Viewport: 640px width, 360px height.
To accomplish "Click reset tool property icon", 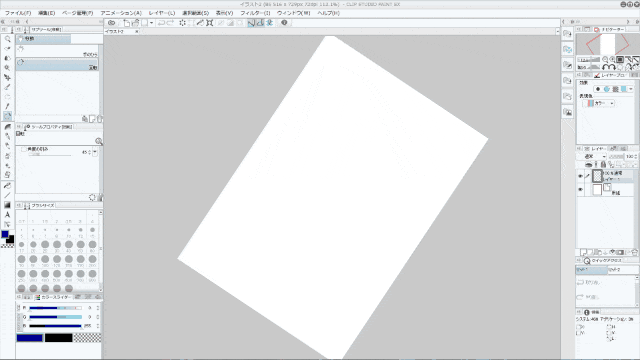I will [x=92, y=198].
